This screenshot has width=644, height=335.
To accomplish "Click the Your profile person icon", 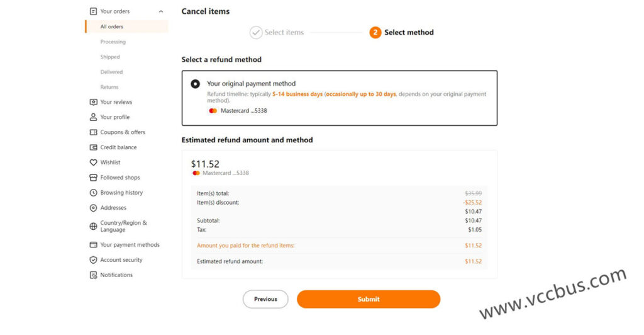I will [94, 117].
